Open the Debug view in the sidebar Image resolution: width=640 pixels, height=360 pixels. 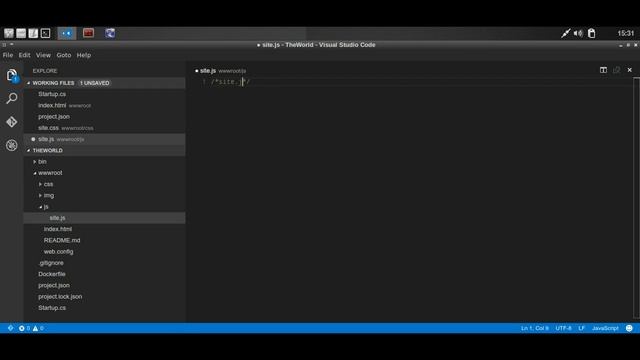tap(12, 145)
